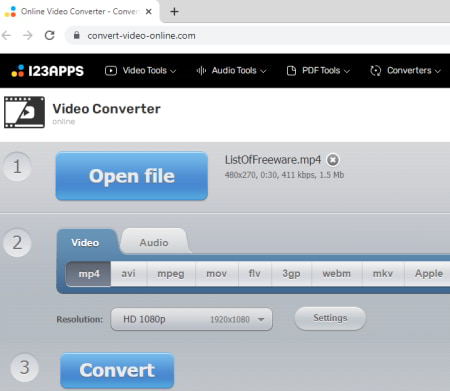Click the PDF Tools document icon
Screen dimensions: 450x391
[291, 71]
